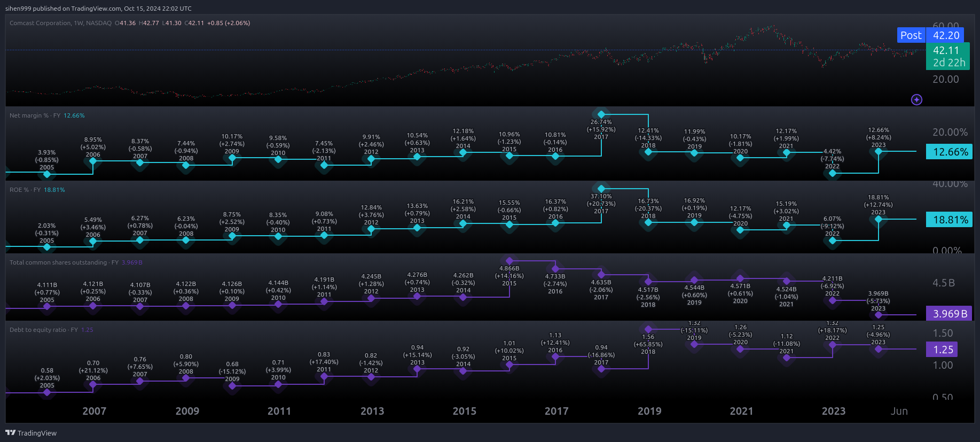The width and height of the screenshot is (980, 442).
Task: Click the 2021 year on time axis
Action: point(741,411)
